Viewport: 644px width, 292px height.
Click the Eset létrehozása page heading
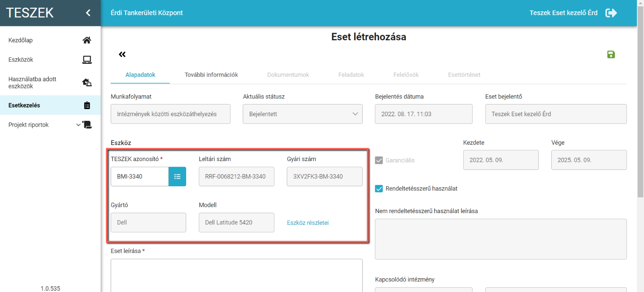coord(369,37)
